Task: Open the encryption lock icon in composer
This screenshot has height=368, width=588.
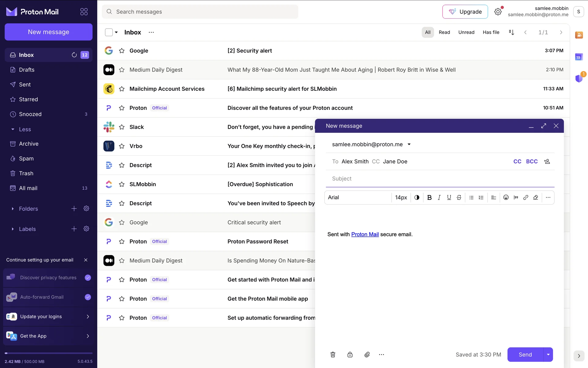Action: [x=350, y=355]
